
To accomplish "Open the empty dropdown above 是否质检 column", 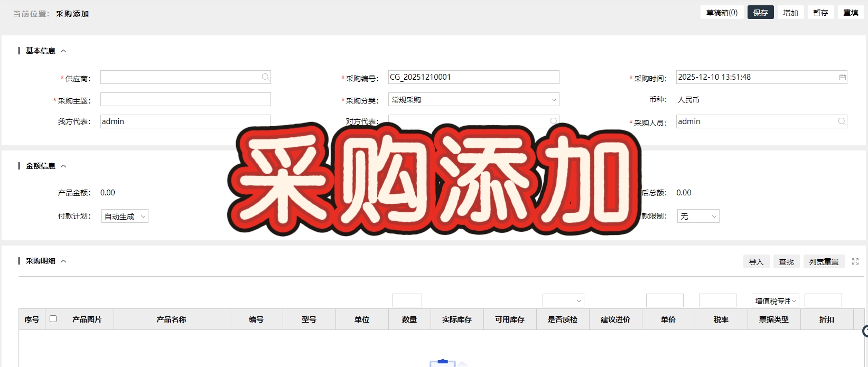I will pos(563,300).
